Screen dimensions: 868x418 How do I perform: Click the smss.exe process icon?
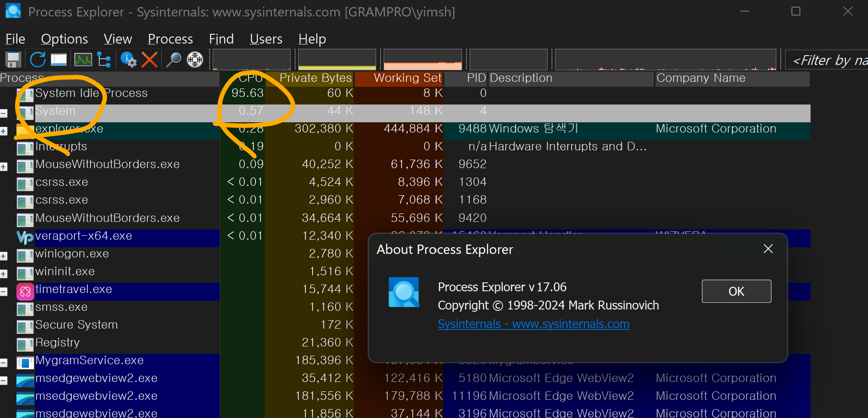(x=25, y=309)
